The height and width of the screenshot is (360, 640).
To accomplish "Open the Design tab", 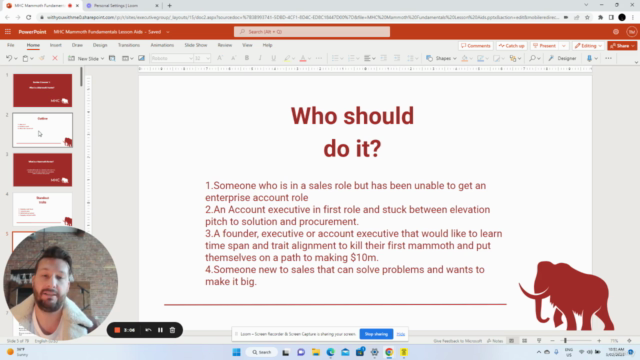I will tap(100, 45).
